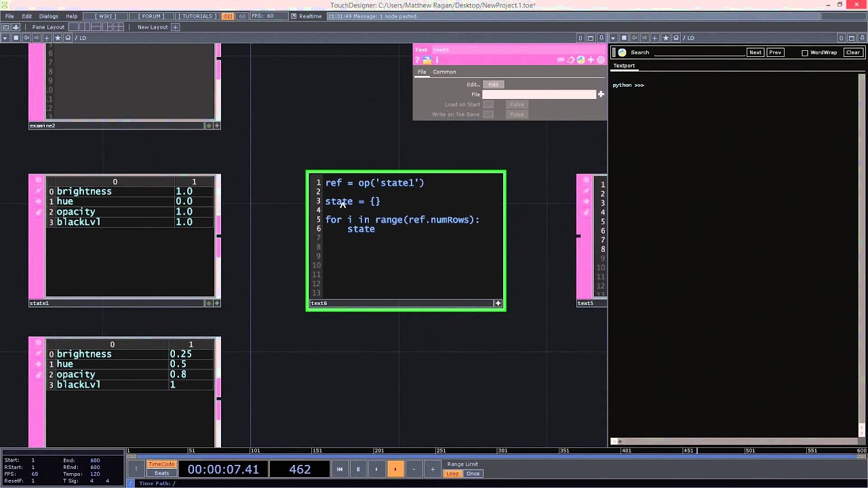Image resolution: width=868 pixels, height=488 pixels.
Task: Click the left pane forward arrow icon
Action: (x=36, y=38)
